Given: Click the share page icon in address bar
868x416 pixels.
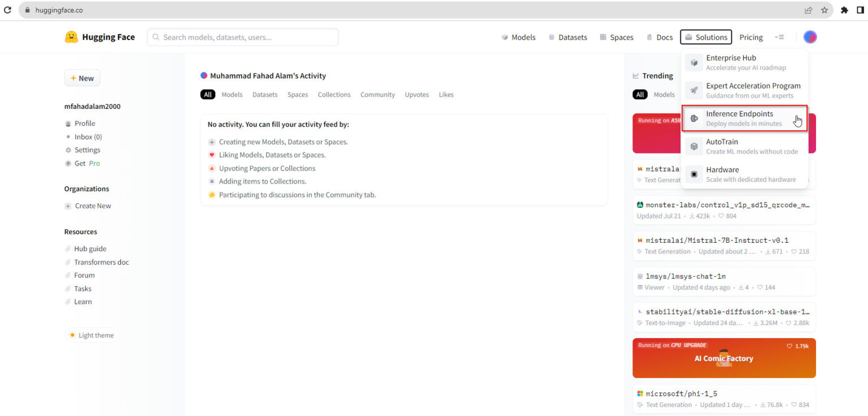Looking at the screenshot, I should point(809,10).
